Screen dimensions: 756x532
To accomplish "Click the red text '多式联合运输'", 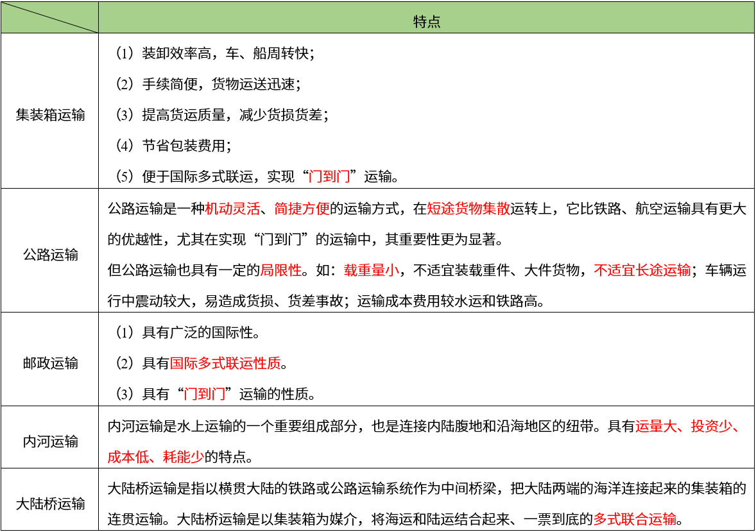I will 635,519.
